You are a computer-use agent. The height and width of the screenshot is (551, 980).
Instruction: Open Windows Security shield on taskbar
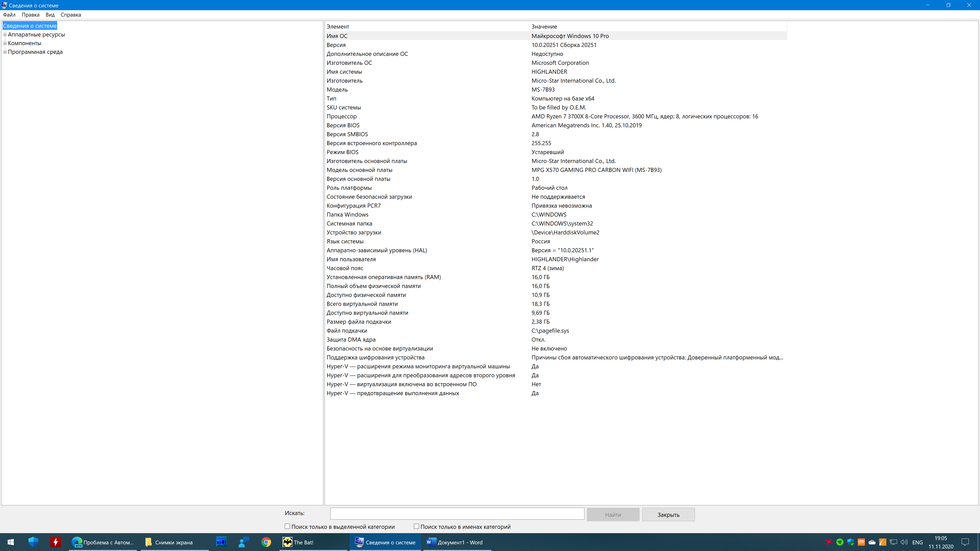[33, 542]
